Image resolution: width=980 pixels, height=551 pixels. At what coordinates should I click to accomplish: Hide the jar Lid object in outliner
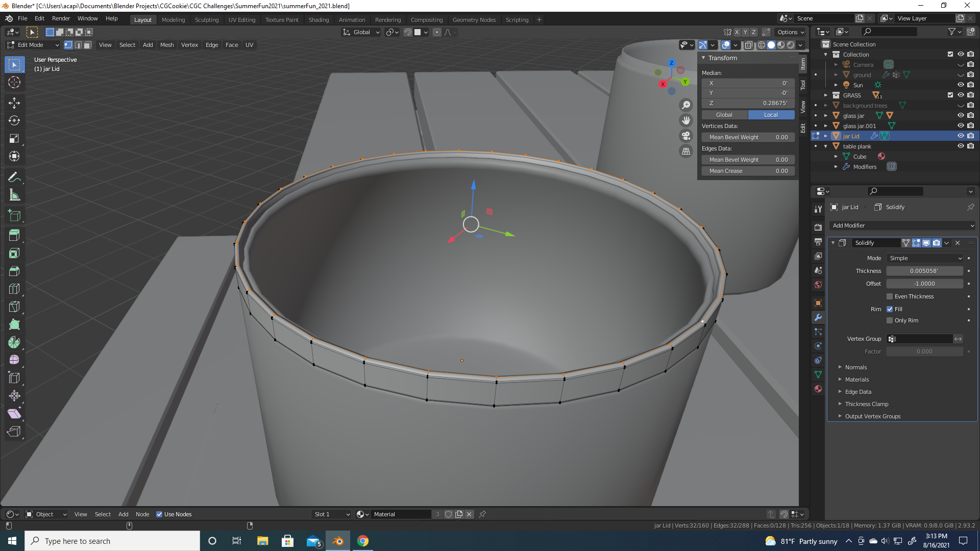coord(960,136)
